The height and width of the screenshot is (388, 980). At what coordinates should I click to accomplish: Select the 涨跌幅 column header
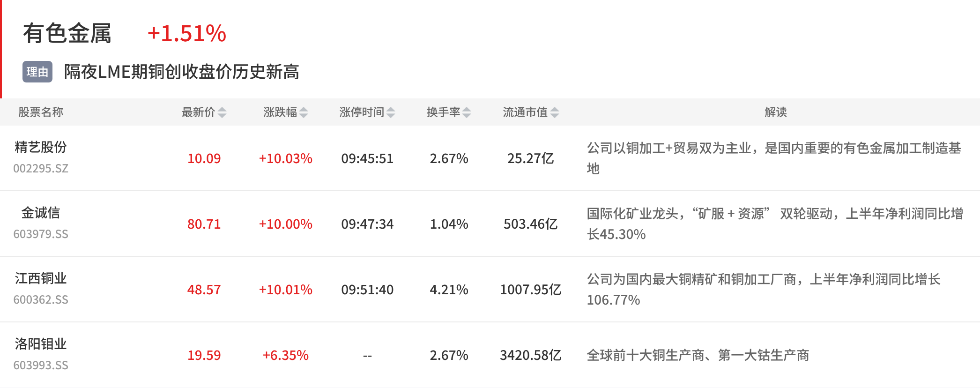click(280, 112)
